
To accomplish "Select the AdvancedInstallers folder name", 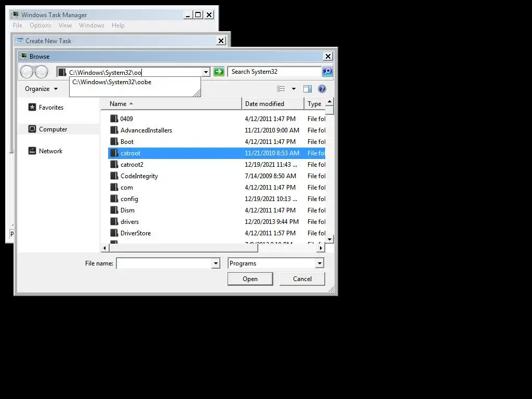I will point(146,130).
